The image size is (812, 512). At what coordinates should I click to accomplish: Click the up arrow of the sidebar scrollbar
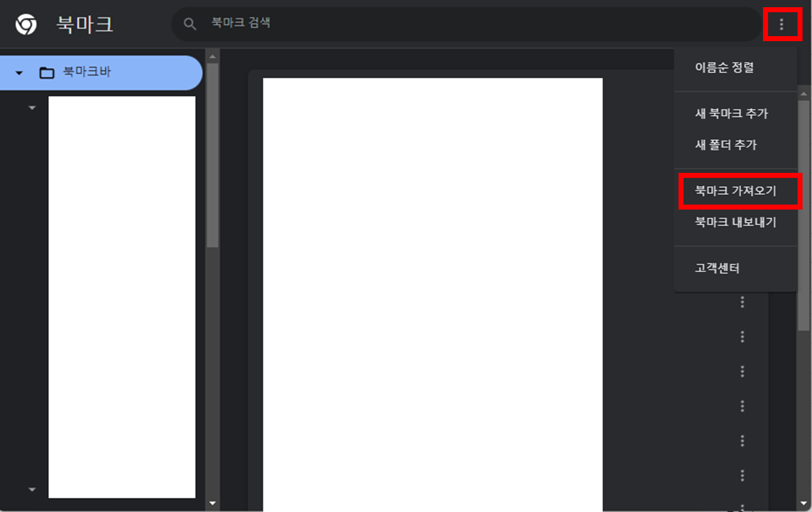point(212,55)
